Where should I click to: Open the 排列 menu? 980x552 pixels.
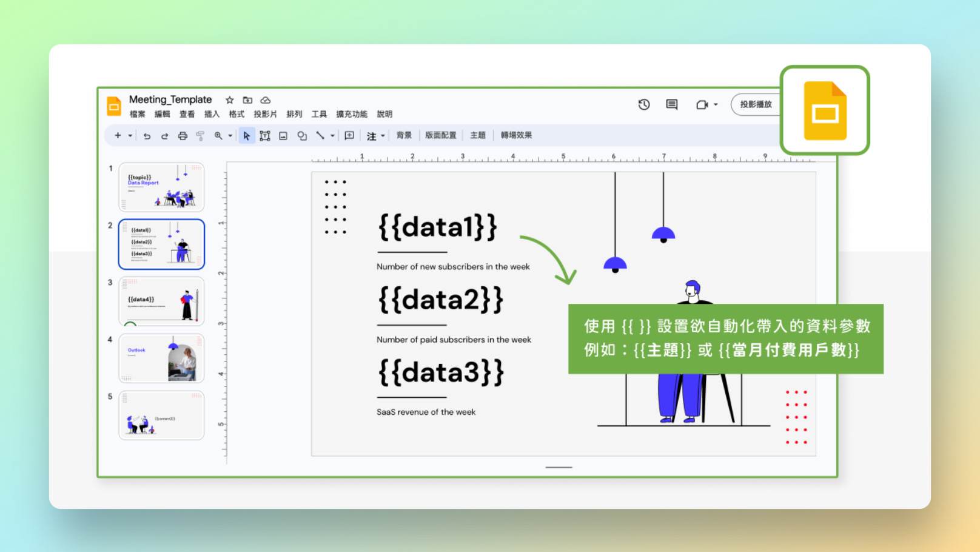[x=294, y=114]
